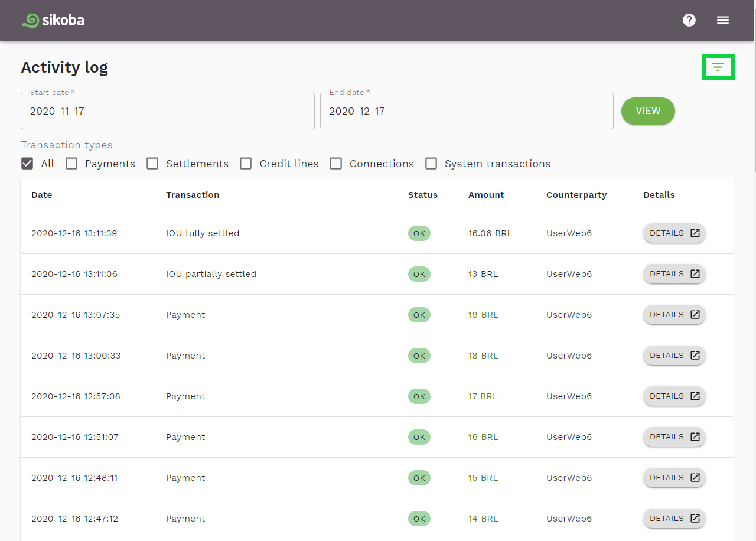
Task: Click the Transaction column header
Action: pyautogui.click(x=193, y=195)
